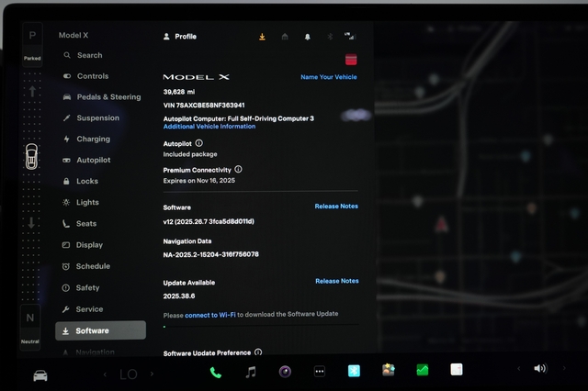
Task: Click the connect to Wi-Fi link
Action: 210,315
